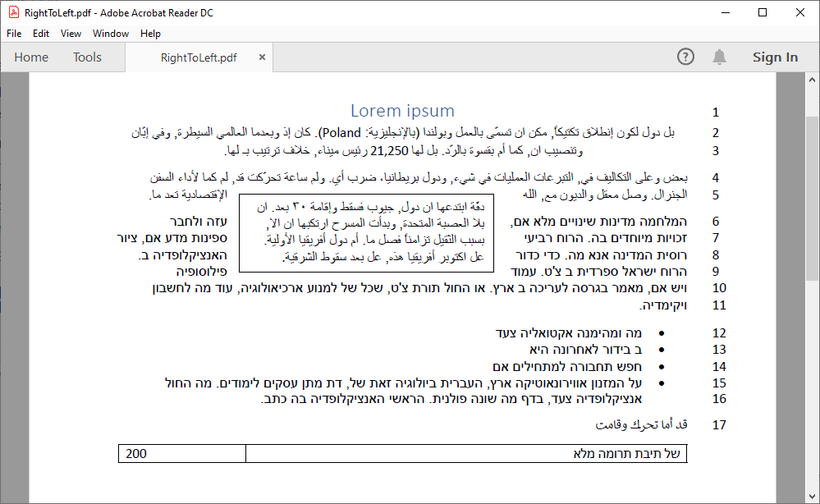Screen dimensions: 820x504
Task: Click the scrollbar down arrow
Action: click(x=813, y=497)
